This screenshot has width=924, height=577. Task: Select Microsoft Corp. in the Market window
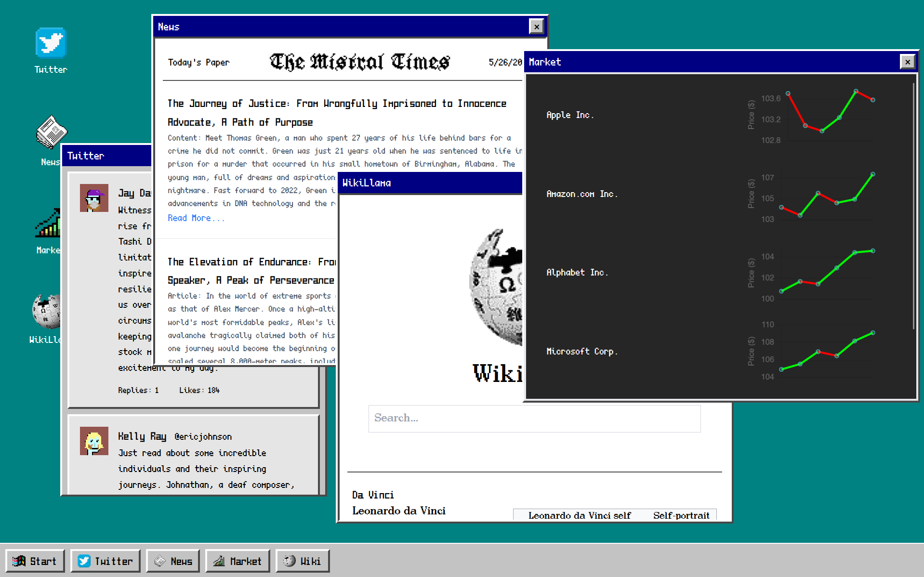coord(582,352)
